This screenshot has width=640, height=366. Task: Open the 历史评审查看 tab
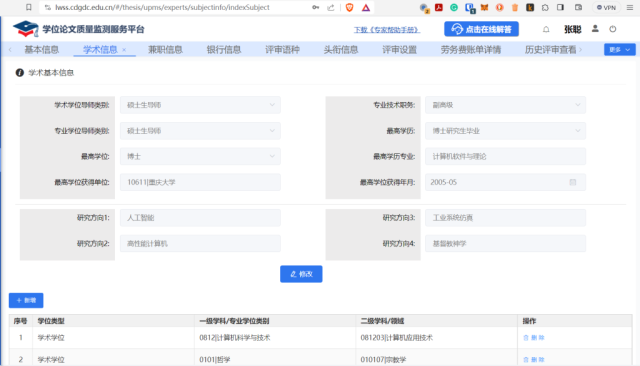550,49
